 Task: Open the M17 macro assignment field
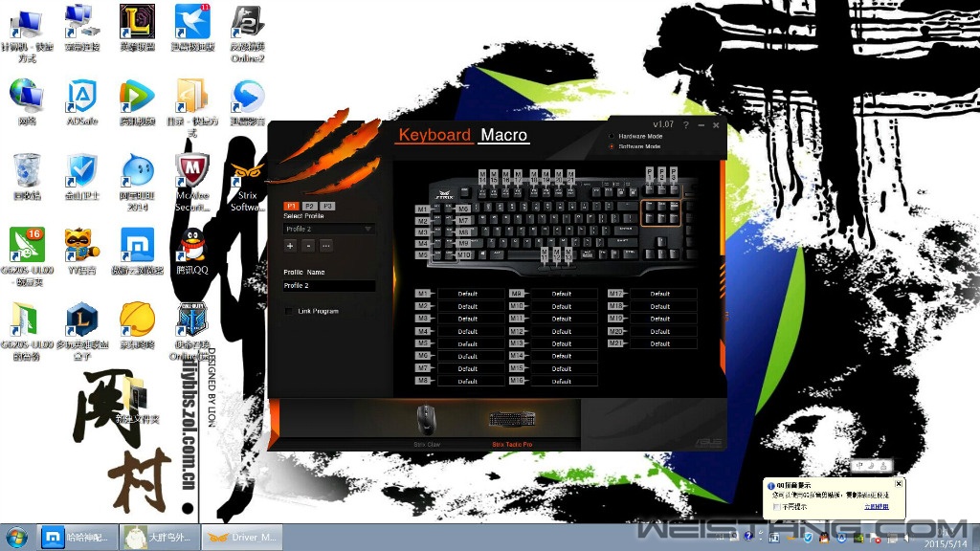tap(663, 294)
